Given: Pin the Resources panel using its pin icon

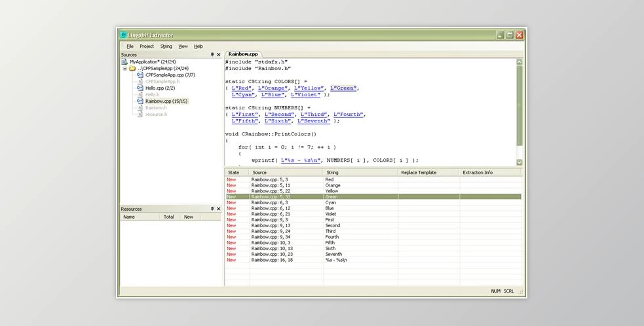Looking at the screenshot, I should (x=212, y=209).
